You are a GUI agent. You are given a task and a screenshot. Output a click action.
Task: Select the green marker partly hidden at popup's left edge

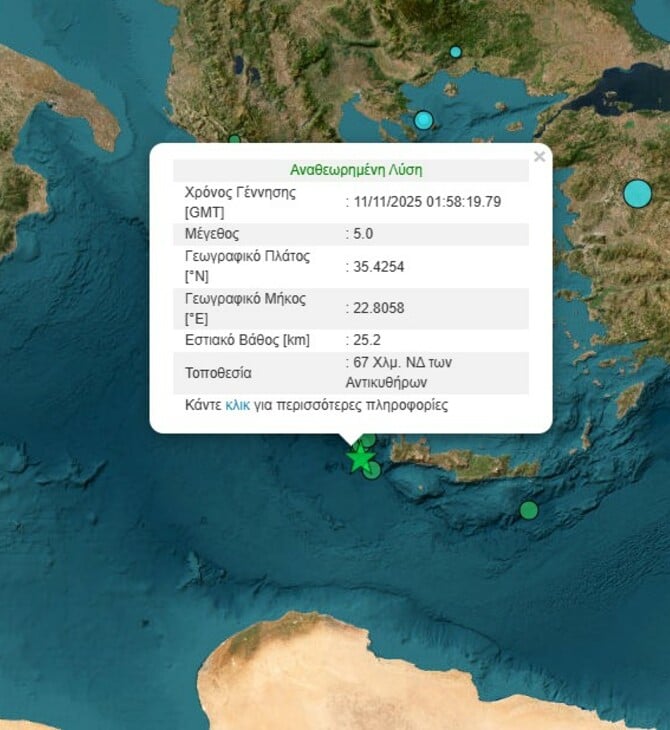(234, 139)
